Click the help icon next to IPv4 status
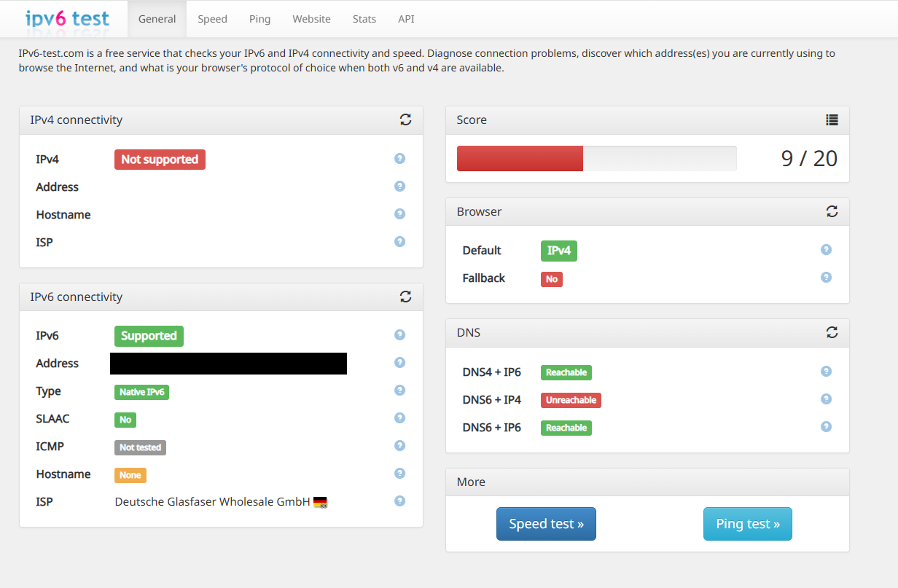 (x=399, y=158)
